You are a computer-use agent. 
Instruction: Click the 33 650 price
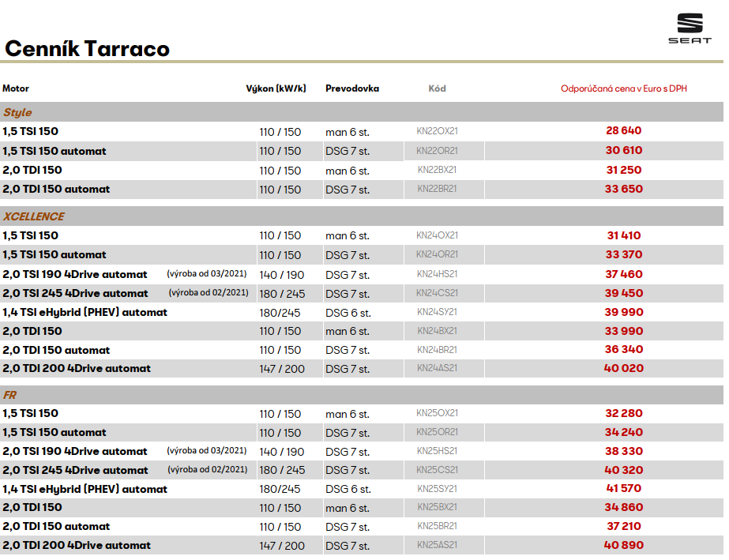pos(623,190)
